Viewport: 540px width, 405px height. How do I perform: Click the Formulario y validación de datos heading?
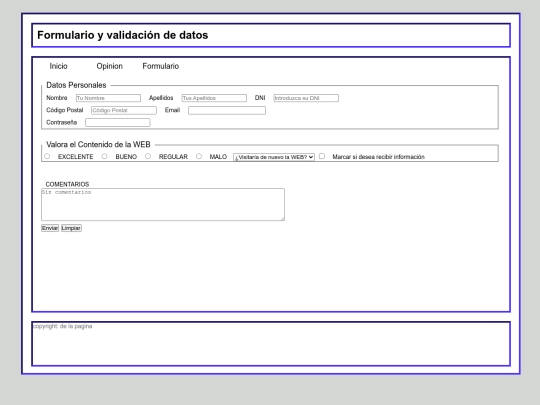123,35
